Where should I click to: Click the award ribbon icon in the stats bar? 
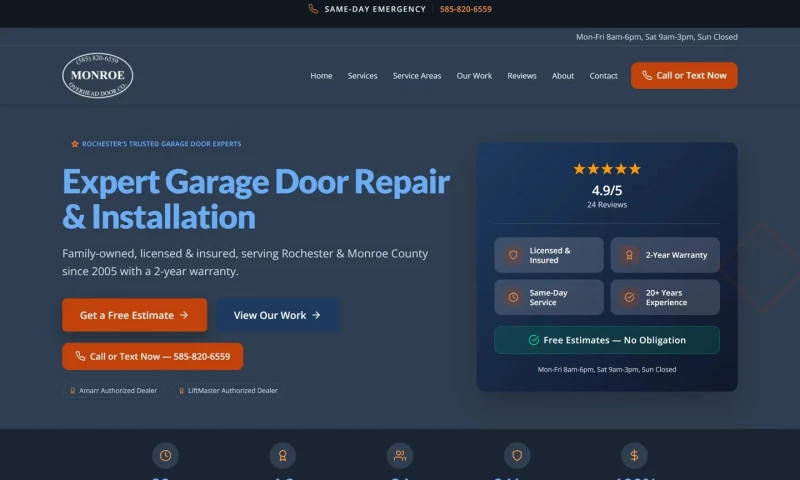click(x=283, y=456)
